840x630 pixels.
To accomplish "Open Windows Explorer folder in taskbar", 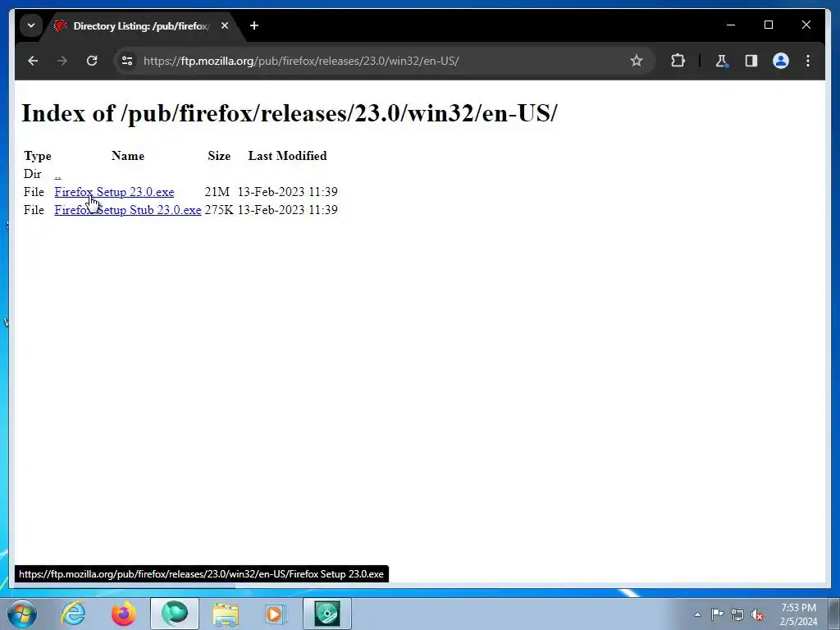I will coord(226,614).
